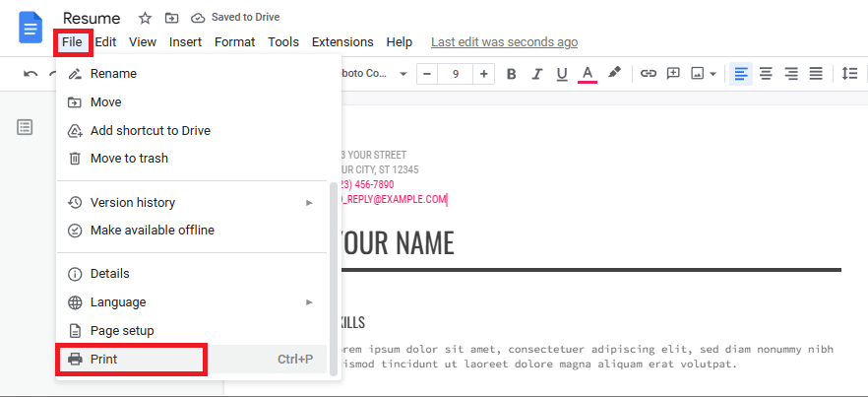This screenshot has height=397, width=868.
Task: Open the 'Last edit was seconds ago' link
Action: [x=504, y=42]
